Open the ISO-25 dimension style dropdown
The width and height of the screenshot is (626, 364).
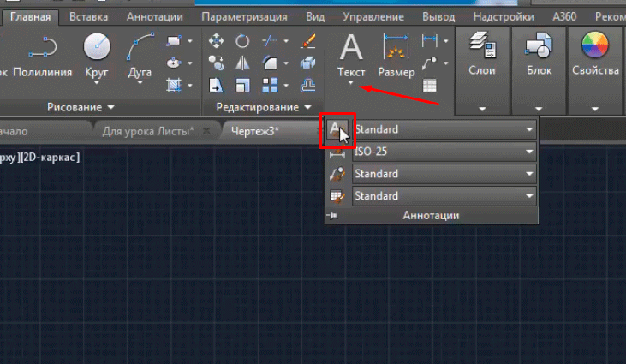(444, 152)
